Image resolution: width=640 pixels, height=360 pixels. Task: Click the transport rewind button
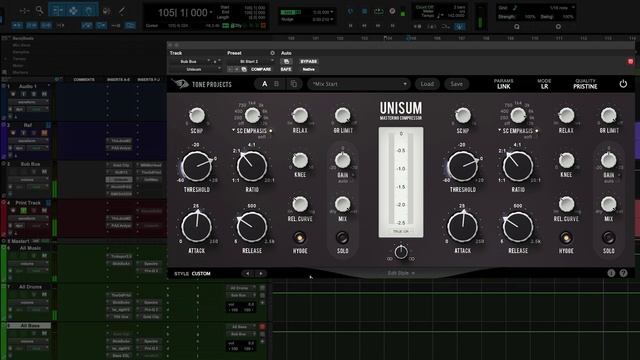(364, 26)
